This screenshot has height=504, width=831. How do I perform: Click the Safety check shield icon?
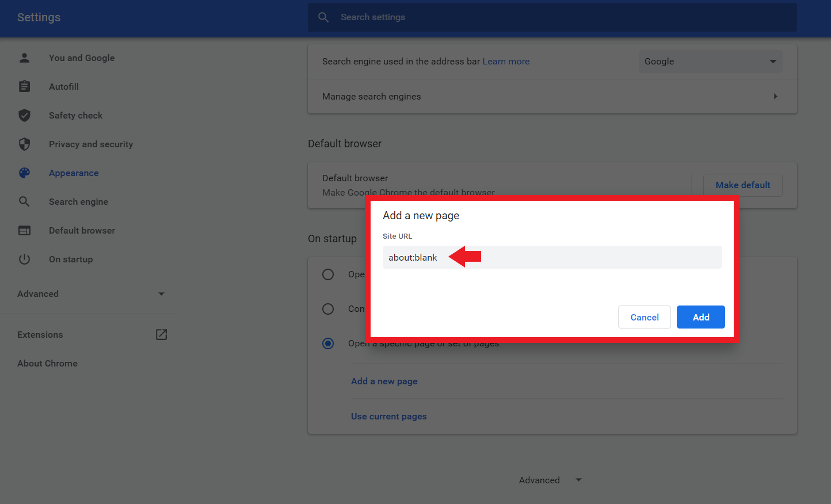24,115
